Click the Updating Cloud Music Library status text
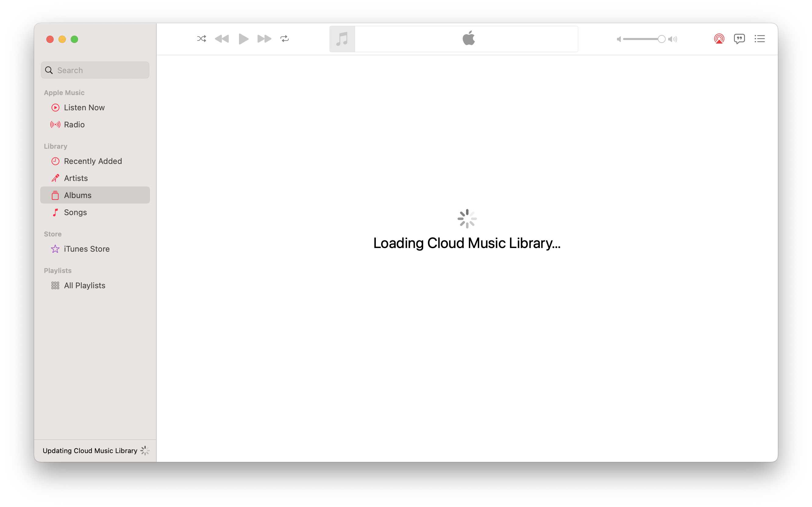The width and height of the screenshot is (812, 507). click(90, 451)
